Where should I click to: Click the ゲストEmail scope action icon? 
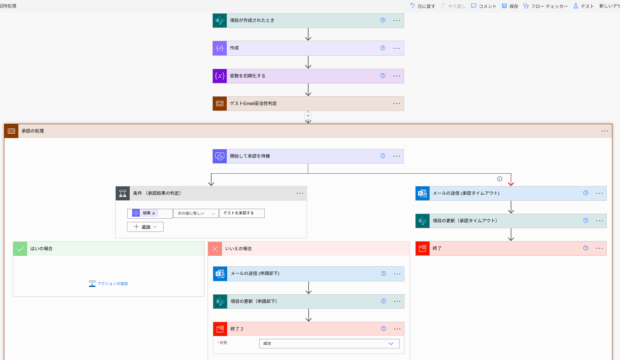[220, 104]
